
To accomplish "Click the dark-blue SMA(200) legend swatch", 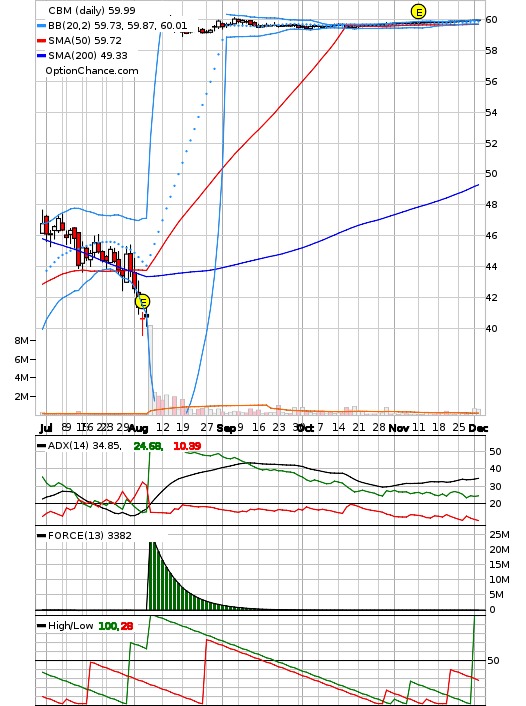I will pyautogui.click(x=41, y=56).
